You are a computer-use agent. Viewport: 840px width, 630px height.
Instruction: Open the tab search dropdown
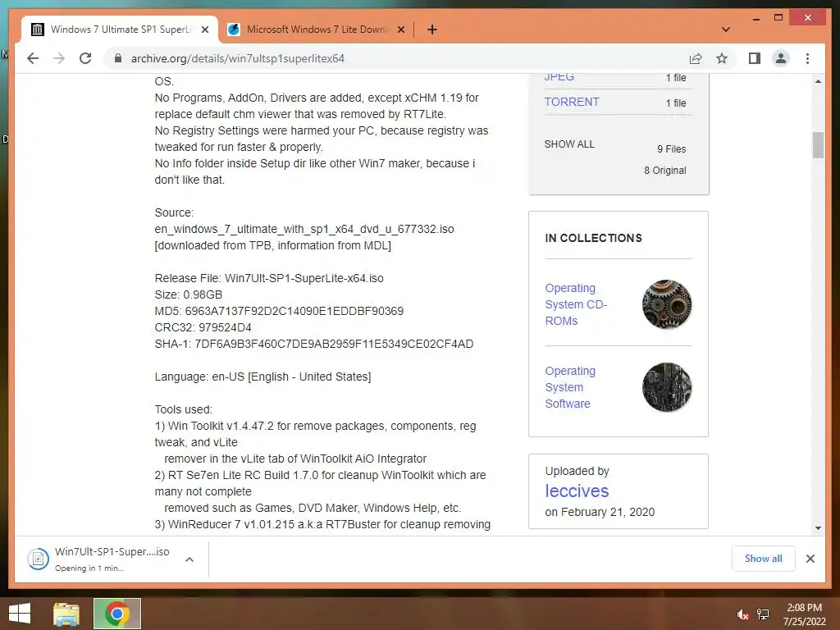click(x=725, y=30)
